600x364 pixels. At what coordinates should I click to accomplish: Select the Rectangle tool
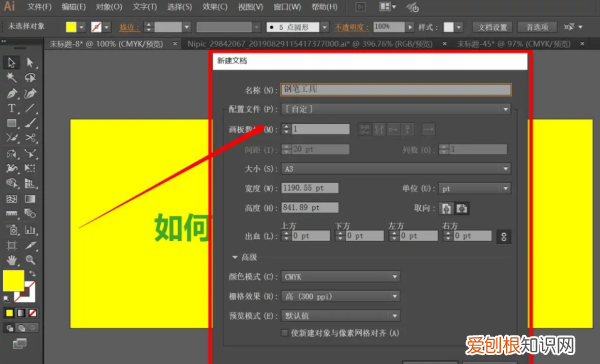(x=11, y=123)
